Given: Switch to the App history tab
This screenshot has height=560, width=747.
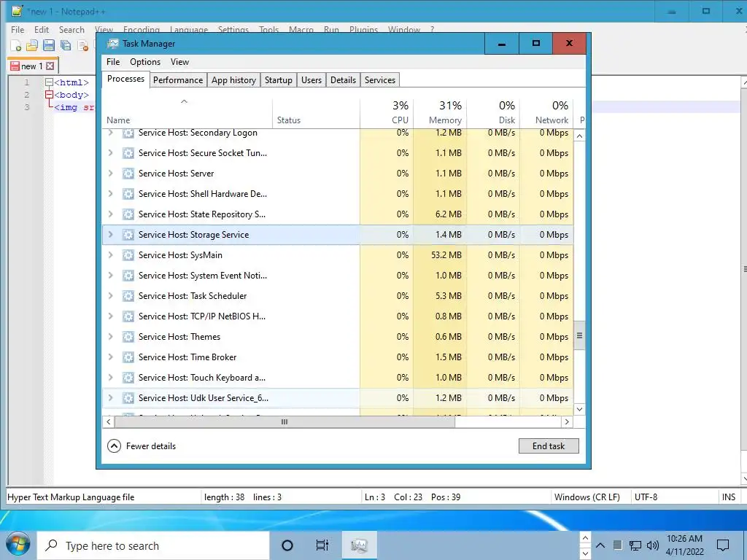Looking at the screenshot, I should [233, 80].
